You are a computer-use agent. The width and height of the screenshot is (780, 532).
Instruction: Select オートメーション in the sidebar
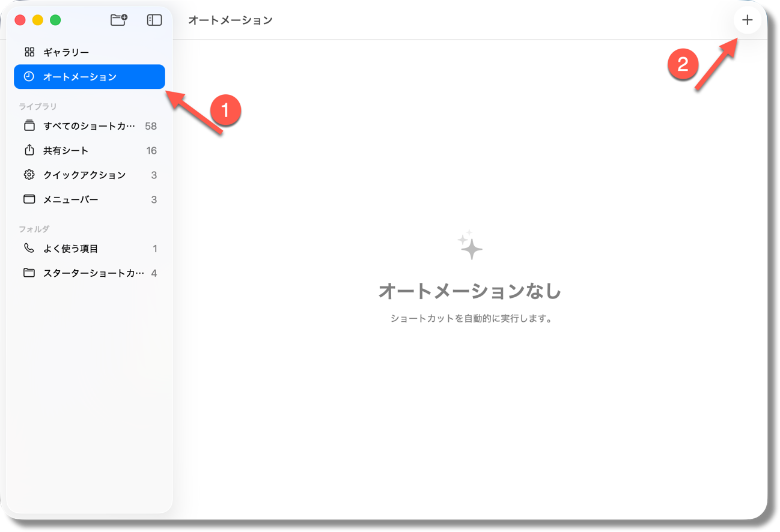[78, 76]
